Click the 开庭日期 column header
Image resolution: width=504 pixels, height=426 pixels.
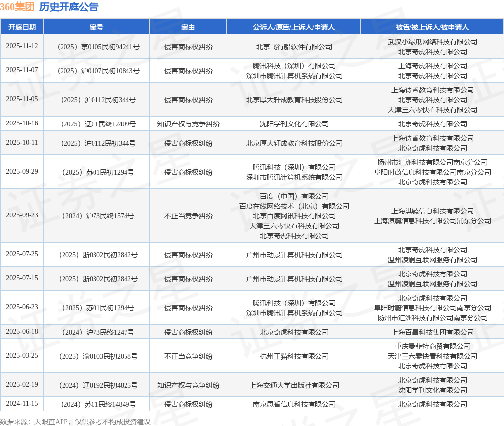pos(22,27)
